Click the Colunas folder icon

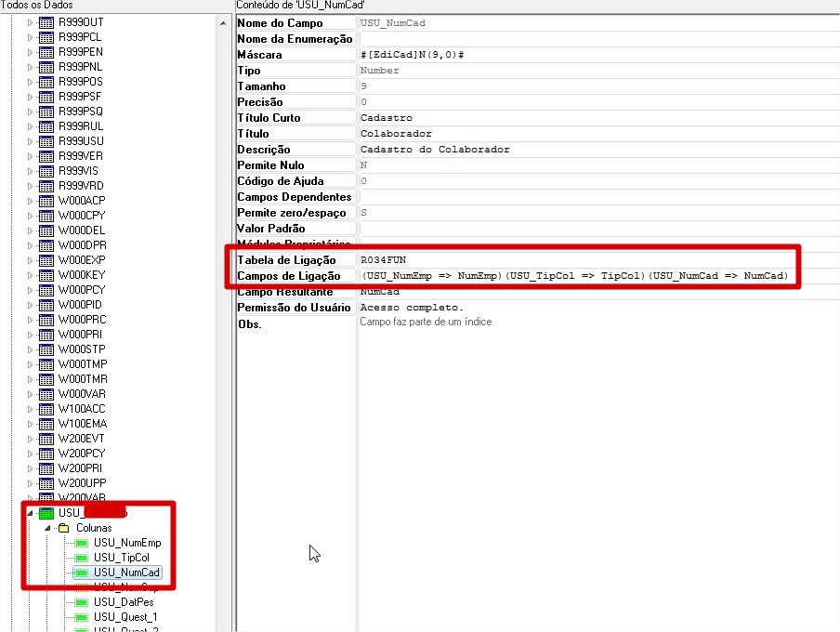[x=64, y=528]
